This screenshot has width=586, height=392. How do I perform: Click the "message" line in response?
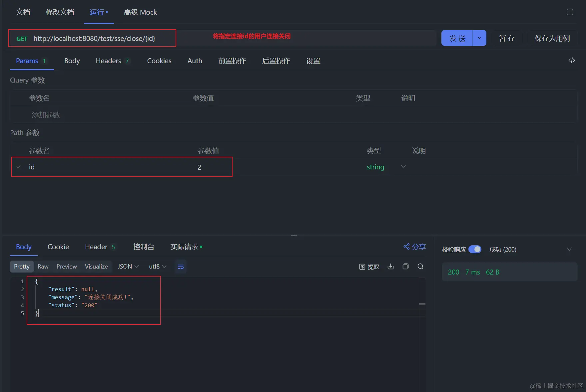[x=91, y=297]
